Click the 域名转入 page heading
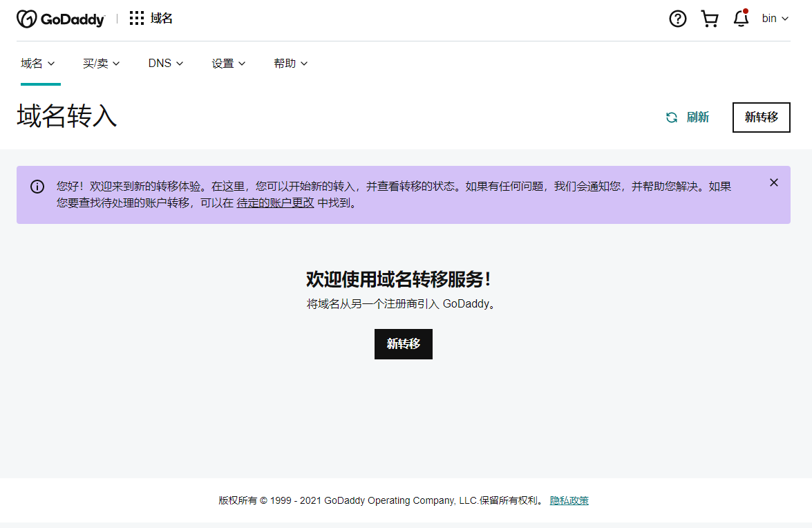Image resolution: width=812 pixels, height=528 pixels. (x=67, y=115)
